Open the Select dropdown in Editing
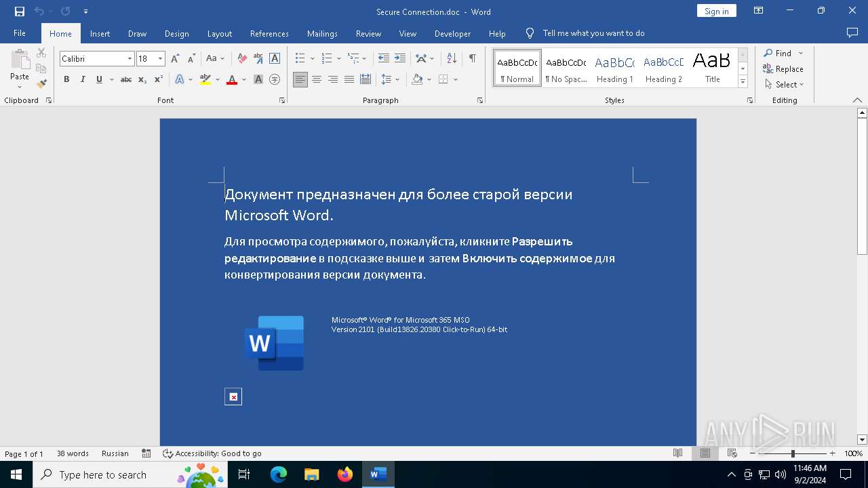The height and width of the screenshot is (488, 868). pos(785,85)
